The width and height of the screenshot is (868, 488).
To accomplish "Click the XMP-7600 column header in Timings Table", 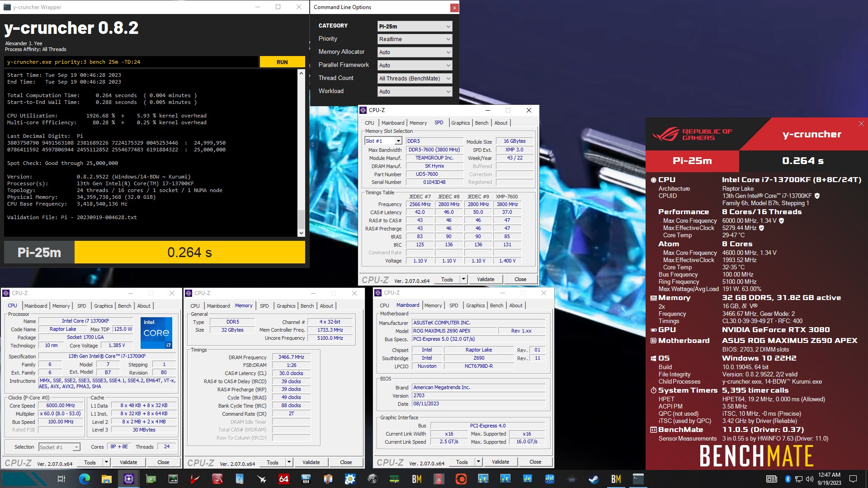I will [507, 197].
